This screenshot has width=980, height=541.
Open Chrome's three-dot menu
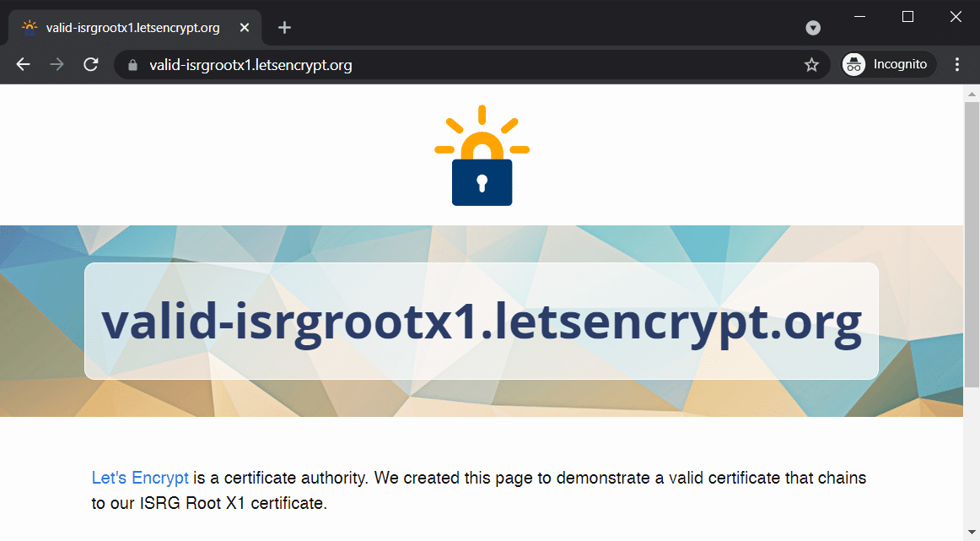956,64
